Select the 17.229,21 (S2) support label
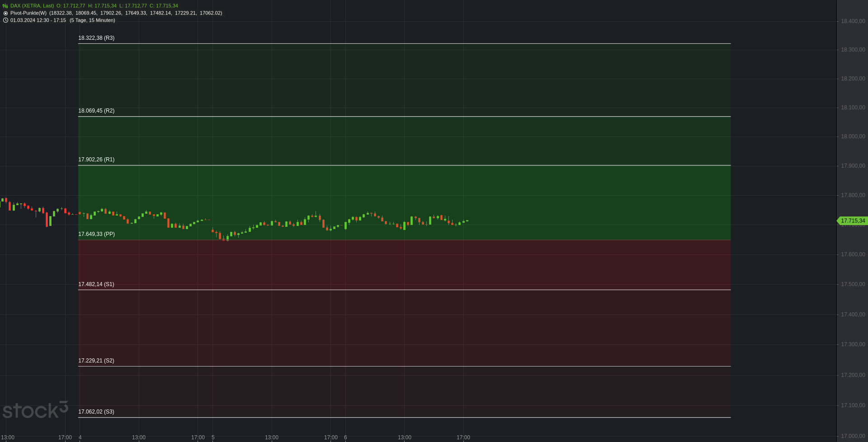868x442 pixels. pyautogui.click(x=96, y=361)
